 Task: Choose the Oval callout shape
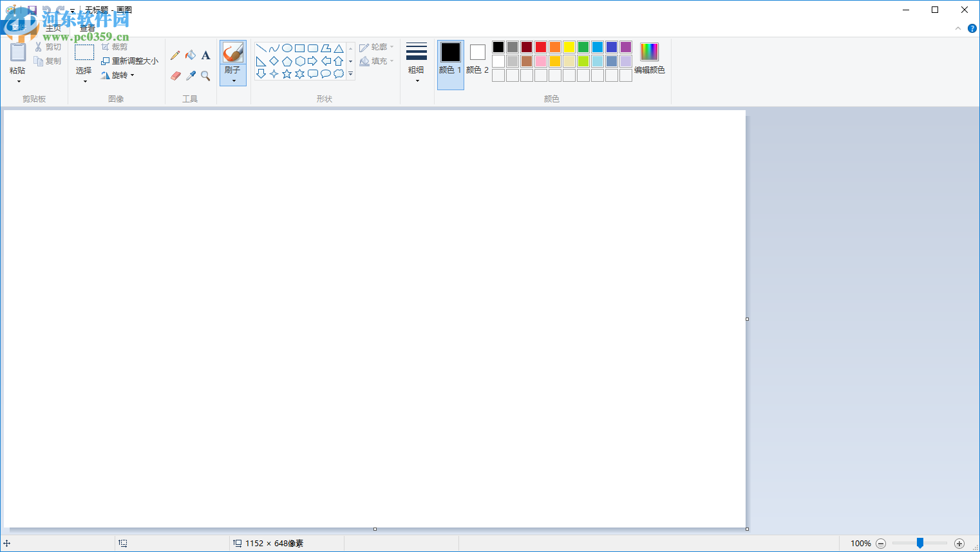[325, 74]
